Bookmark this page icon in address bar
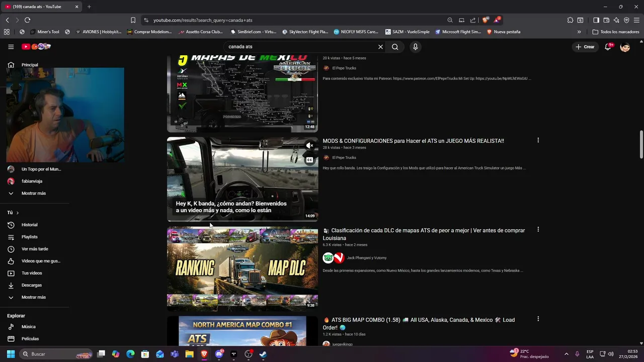644x362 pixels. (x=133, y=20)
